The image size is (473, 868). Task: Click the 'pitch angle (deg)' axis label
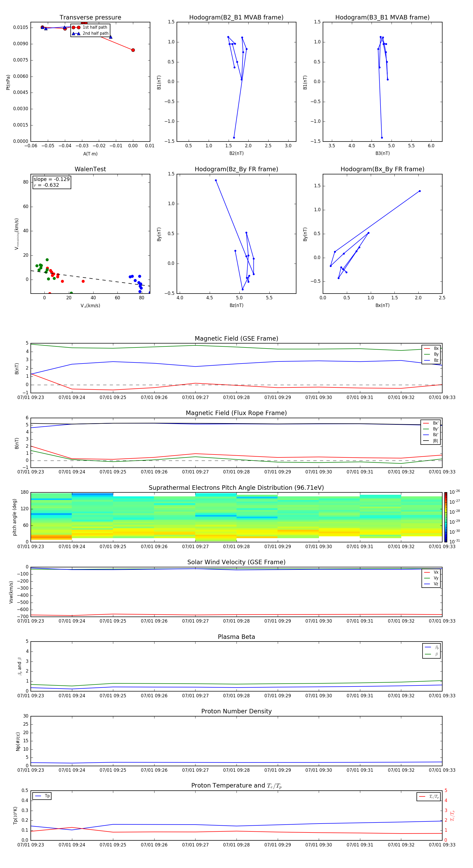pos(14,517)
